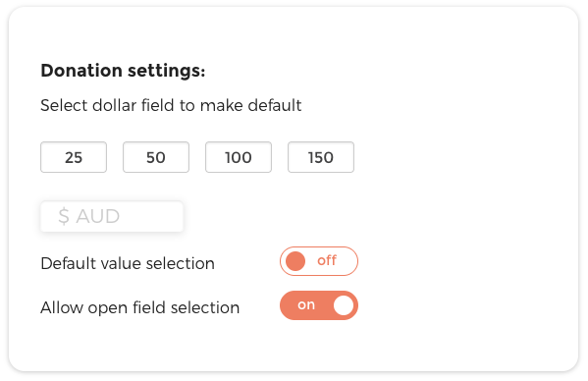The width and height of the screenshot is (588, 381).
Task: Click the number 25 in its box
Action: [x=74, y=157]
